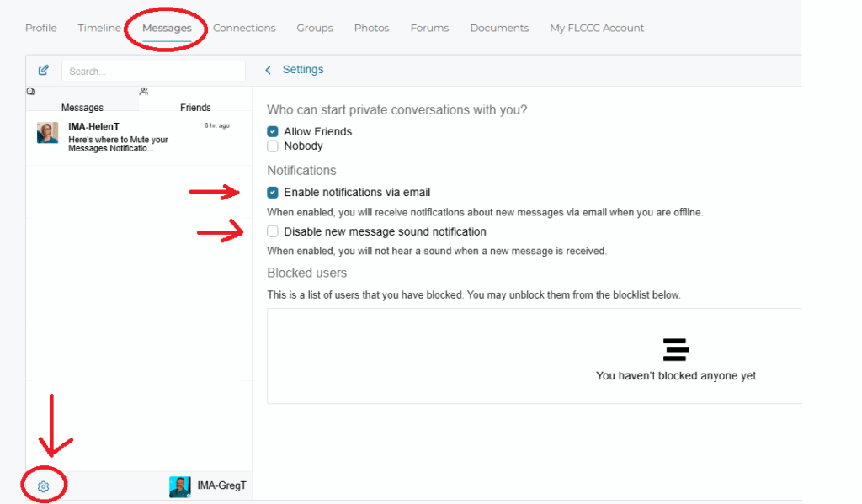Viewport: 862px width, 504px height.
Task: Check the Nobody option
Action: coord(273,146)
